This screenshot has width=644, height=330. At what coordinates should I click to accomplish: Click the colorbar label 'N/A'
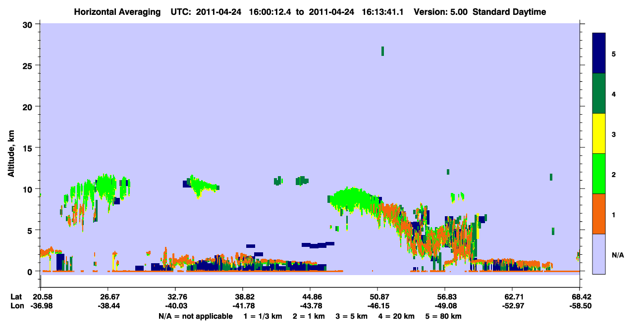point(618,255)
